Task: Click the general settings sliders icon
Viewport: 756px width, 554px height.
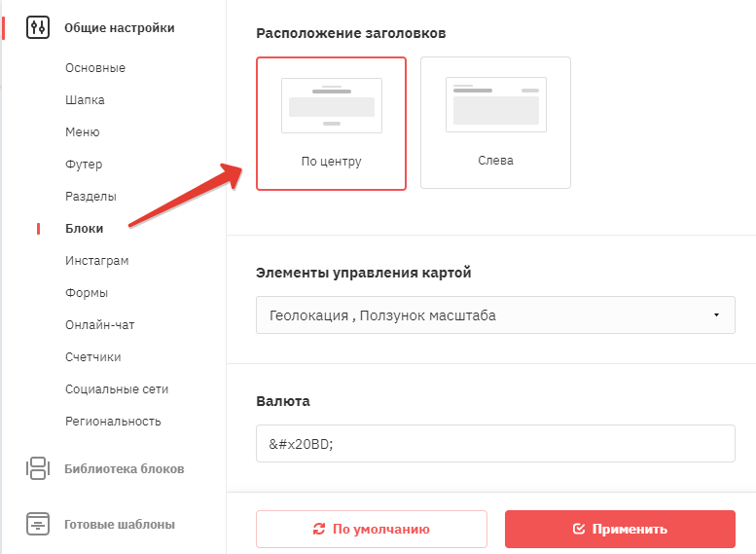Action: pos(38,27)
